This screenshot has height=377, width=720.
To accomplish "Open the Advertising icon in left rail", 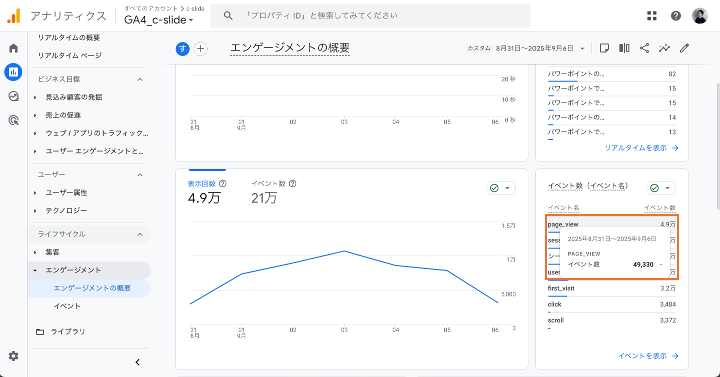I will pos(14,120).
